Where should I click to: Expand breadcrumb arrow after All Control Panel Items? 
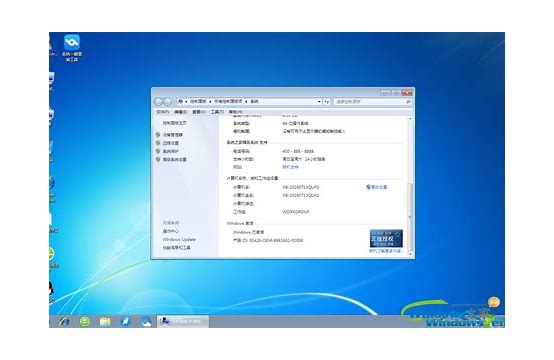click(x=246, y=101)
